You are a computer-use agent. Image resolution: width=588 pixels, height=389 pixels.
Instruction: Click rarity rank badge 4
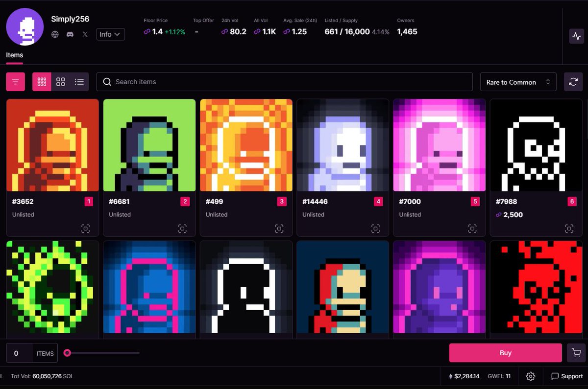click(378, 201)
